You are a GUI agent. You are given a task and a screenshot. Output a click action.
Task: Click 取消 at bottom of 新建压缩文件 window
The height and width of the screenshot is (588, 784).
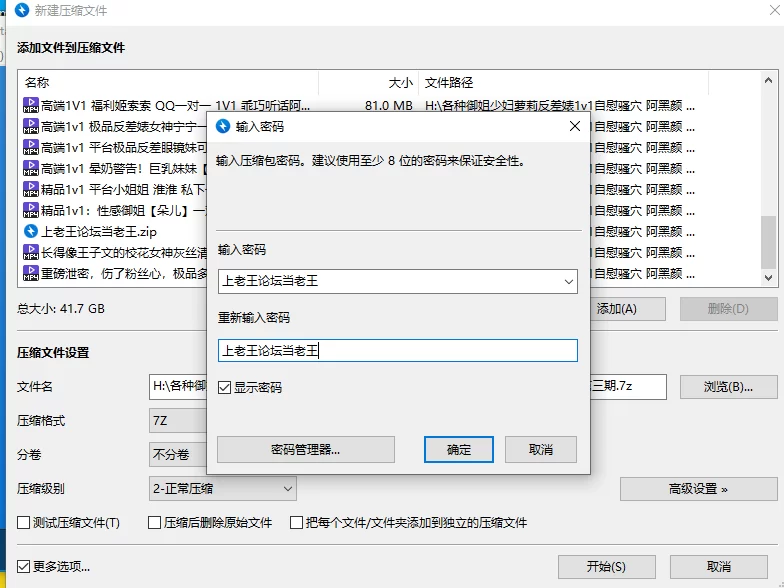point(718,566)
